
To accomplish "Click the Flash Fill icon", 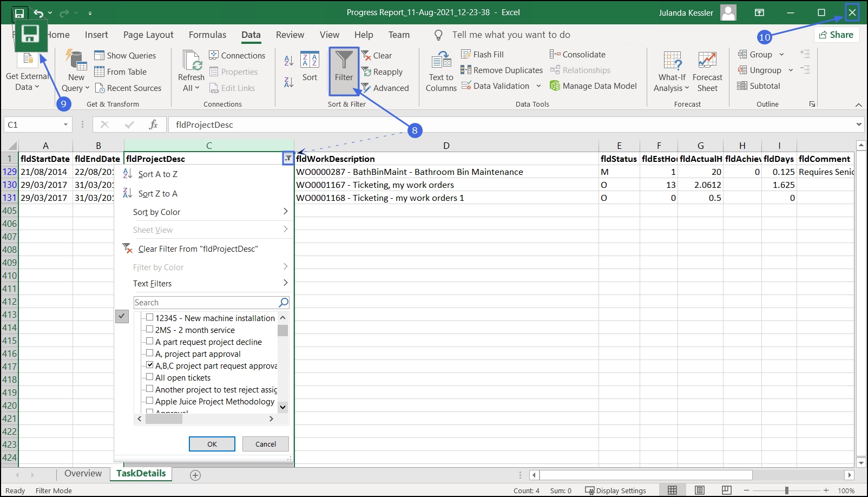I will coord(466,54).
